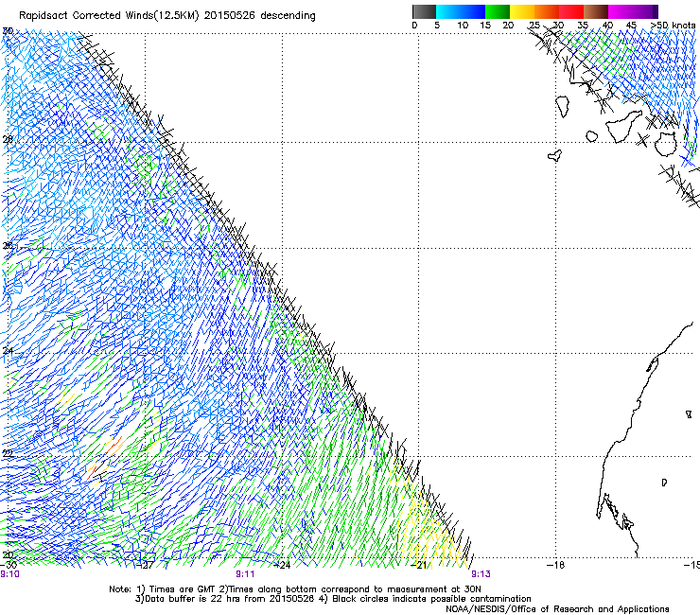
Task: Click the yellow 20–25 knots legend segment
Action: pos(522,11)
